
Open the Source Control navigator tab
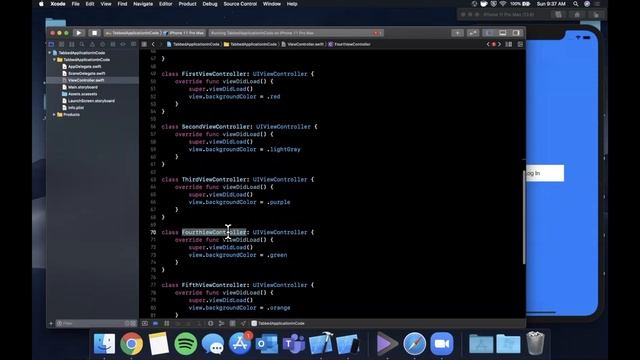62,44
